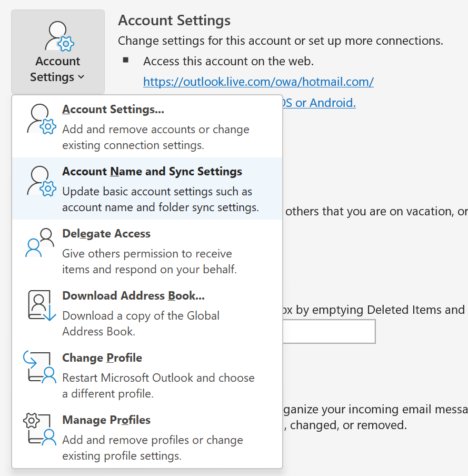Click the Change Profile arrow icon
This screenshot has height=476, width=468.
tap(40, 367)
